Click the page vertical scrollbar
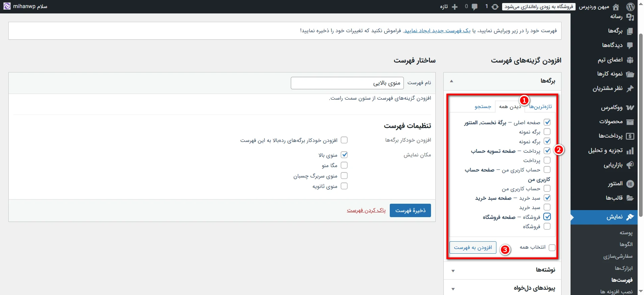The width and height of the screenshot is (644, 295). pos(641,125)
